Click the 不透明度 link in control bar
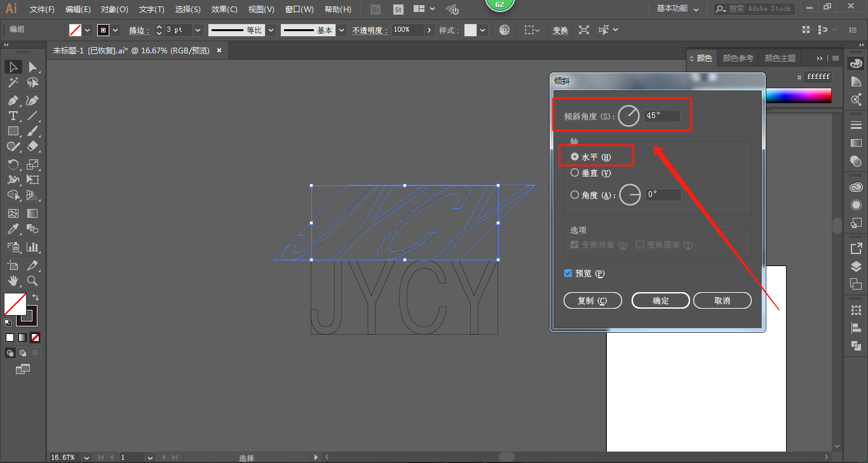 370,30
